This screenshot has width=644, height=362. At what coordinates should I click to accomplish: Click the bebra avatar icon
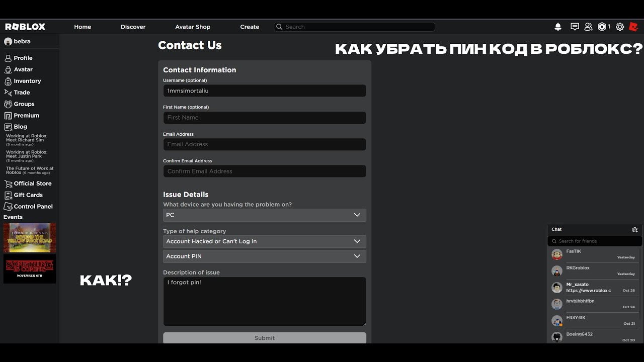point(8,41)
